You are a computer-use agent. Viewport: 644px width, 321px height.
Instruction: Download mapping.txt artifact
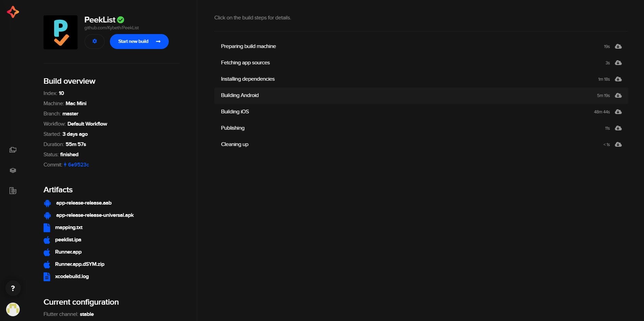coord(69,227)
